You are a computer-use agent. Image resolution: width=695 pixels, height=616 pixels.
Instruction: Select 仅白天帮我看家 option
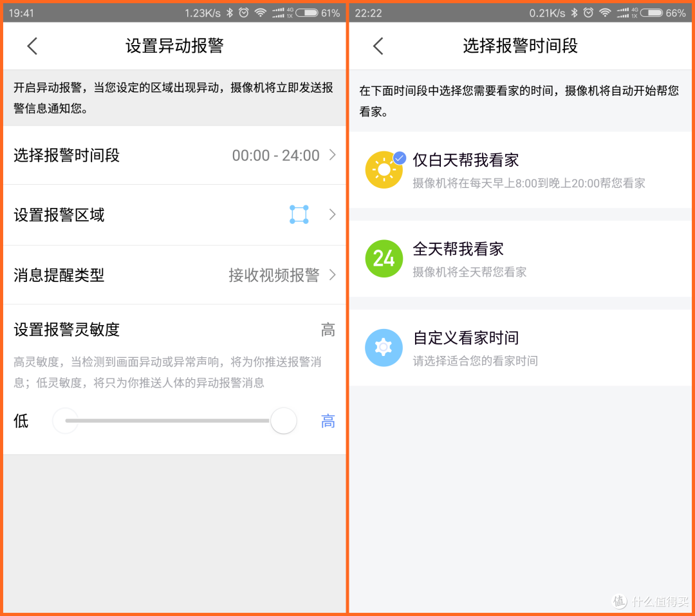point(521,170)
